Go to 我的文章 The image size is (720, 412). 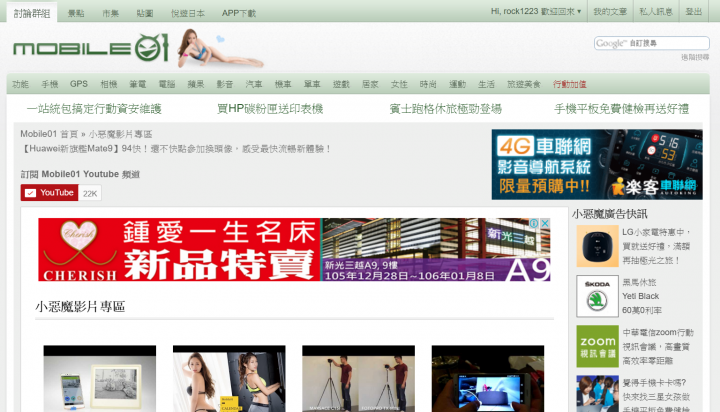click(610, 11)
